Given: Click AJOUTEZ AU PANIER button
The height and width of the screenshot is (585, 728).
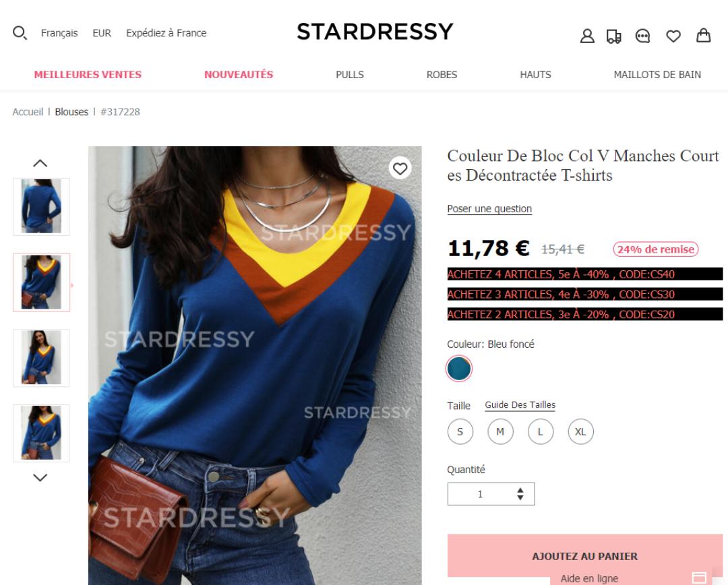Looking at the screenshot, I should 585,556.
